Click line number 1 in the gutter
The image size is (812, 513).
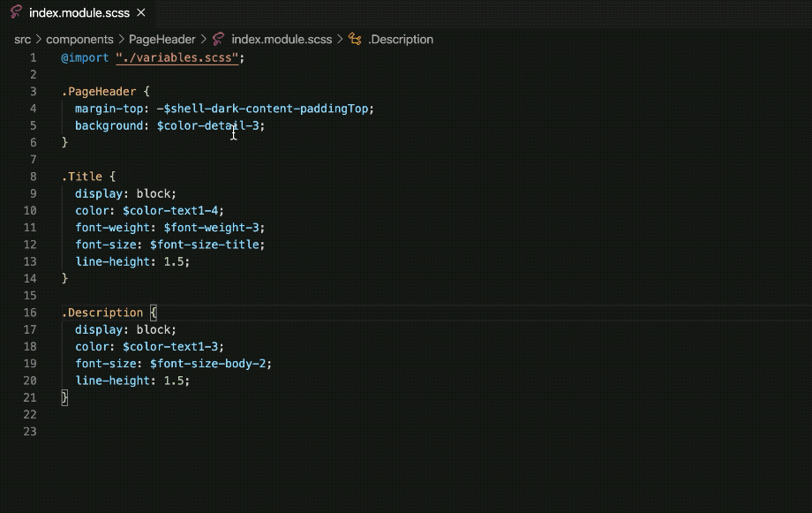tap(34, 57)
